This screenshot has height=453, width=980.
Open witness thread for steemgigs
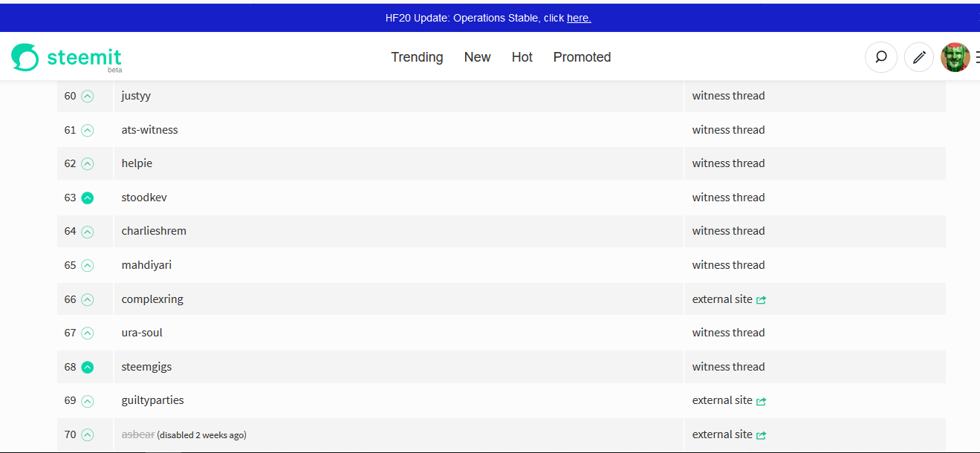pos(728,367)
